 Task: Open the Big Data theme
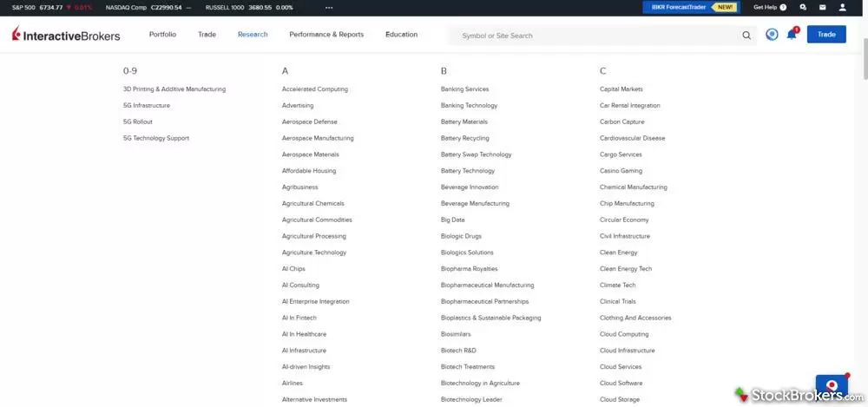tap(453, 220)
